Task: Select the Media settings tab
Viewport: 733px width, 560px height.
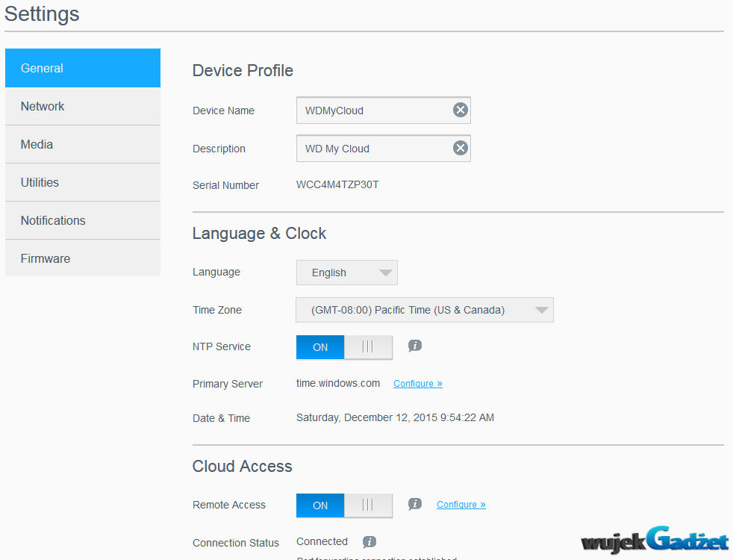Action: pyautogui.click(x=83, y=144)
